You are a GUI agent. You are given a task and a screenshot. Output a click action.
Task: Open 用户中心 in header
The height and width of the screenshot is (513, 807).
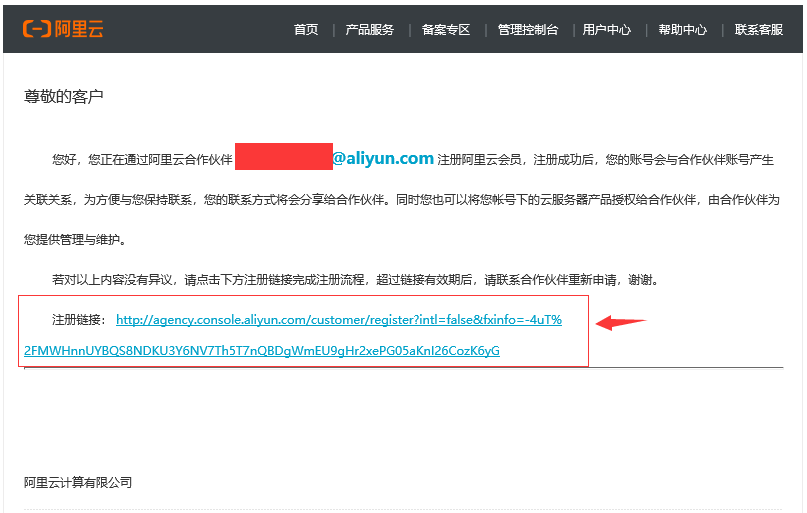coord(606,30)
